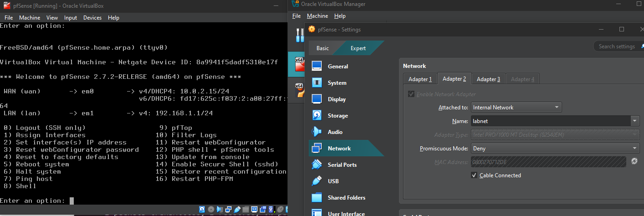Open the General settings category icon
Image resolution: width=644 pixels, height=216 pixels.
click(317, 66)
